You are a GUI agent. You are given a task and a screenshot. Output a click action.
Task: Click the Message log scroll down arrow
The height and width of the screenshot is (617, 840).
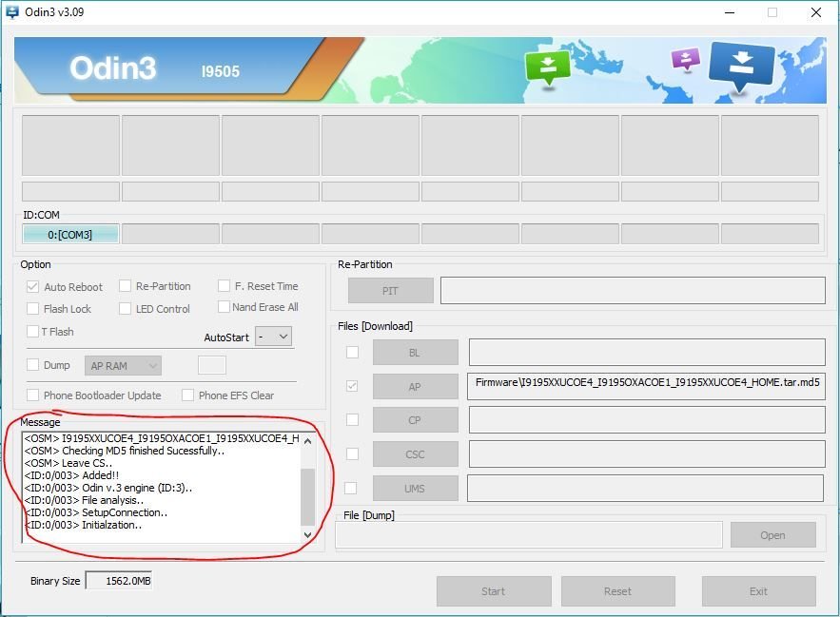pos(307,534)
